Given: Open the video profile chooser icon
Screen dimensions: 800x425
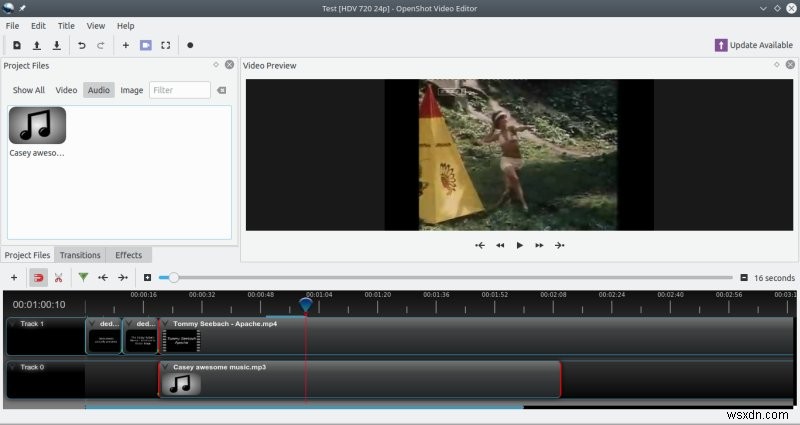Looking at the screenshot, I should click(146, 45).
